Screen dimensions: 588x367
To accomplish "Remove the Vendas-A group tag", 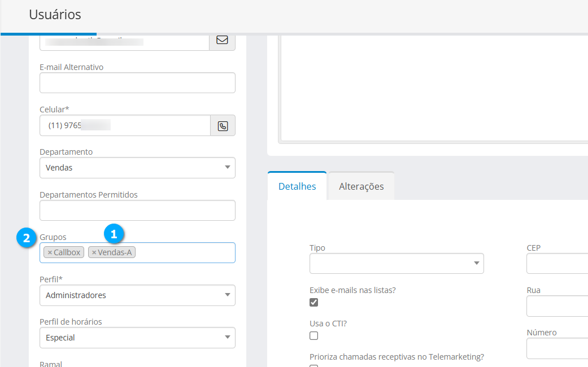I will (94, 252).
